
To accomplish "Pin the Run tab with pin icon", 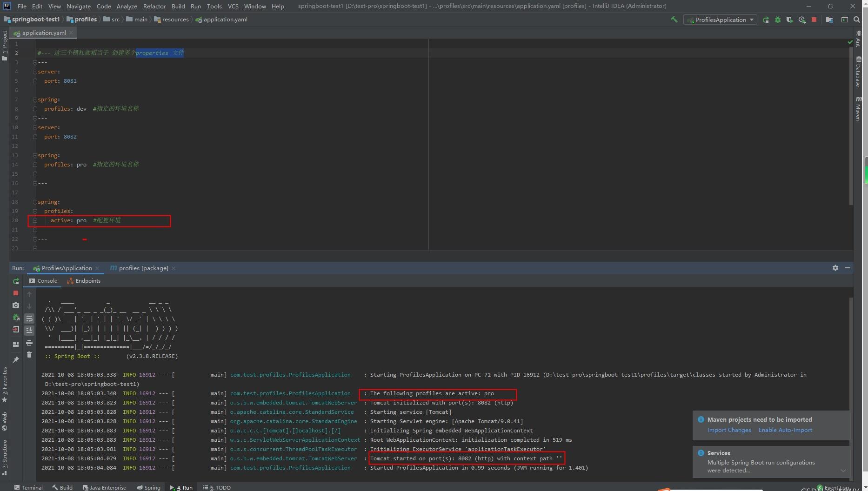I will point(16,360).
